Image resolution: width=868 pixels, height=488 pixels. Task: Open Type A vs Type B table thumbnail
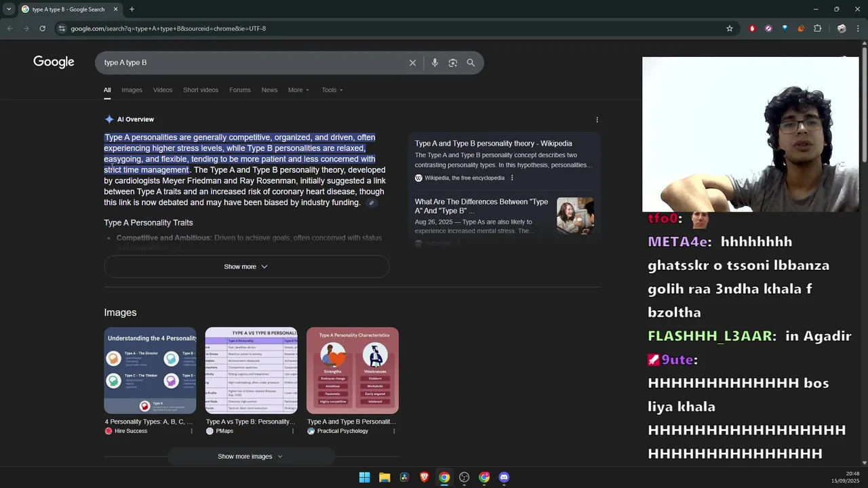(251, 371)
